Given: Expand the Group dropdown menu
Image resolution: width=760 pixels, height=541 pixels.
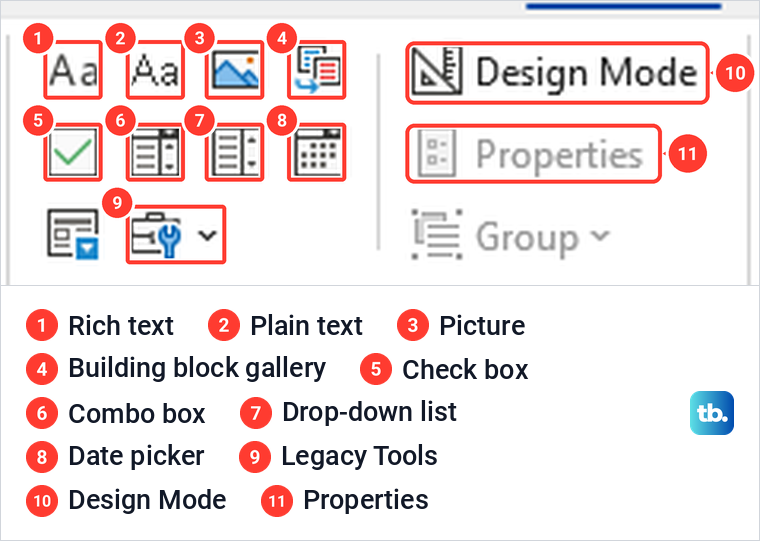Looking at the screenshot, I should pyautogui.click(x=510, y=236).
